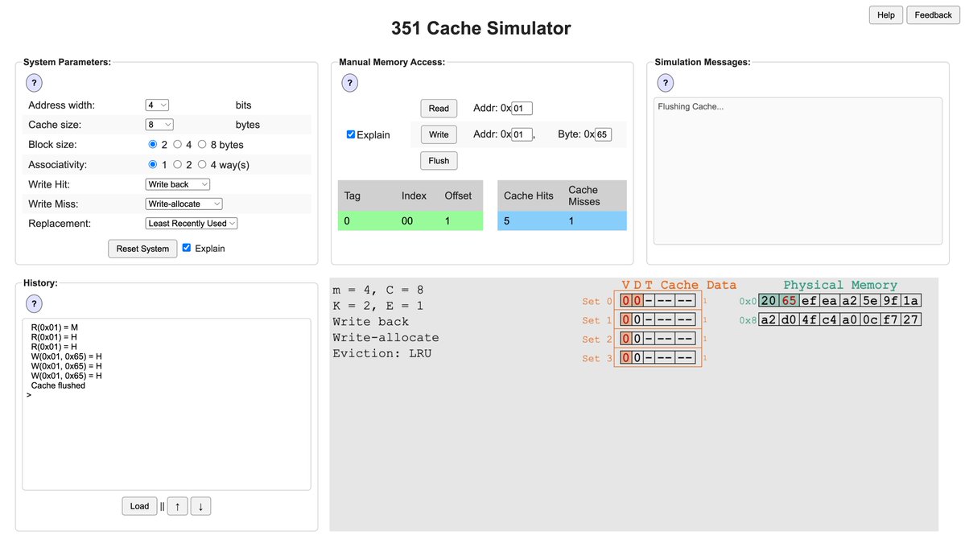
Task: Open the Replacement policy dropdown
Action: point(192,224)
